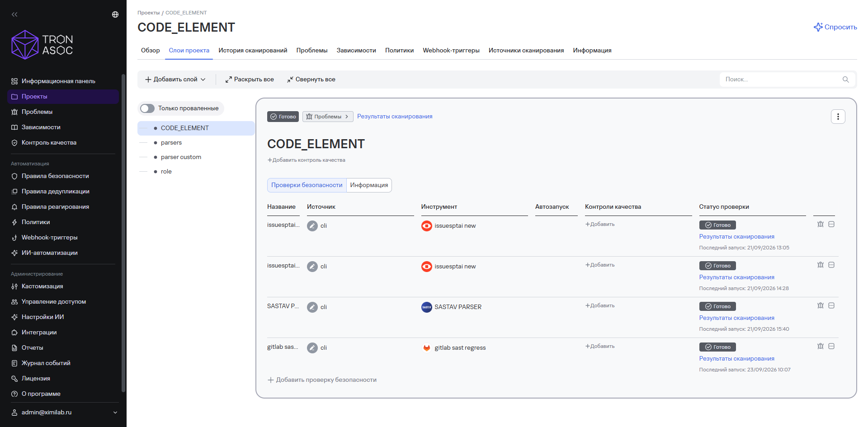Collapse the sidebar with double-chevron icon
Viewport: 868px width, 427px height.
click(x=14, y=14)
